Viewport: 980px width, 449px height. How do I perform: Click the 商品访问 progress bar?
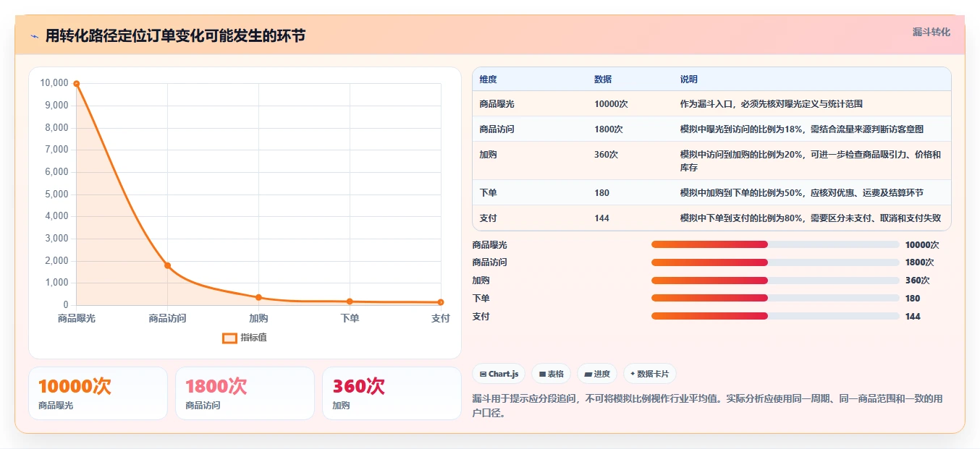[x=775, y=262]
